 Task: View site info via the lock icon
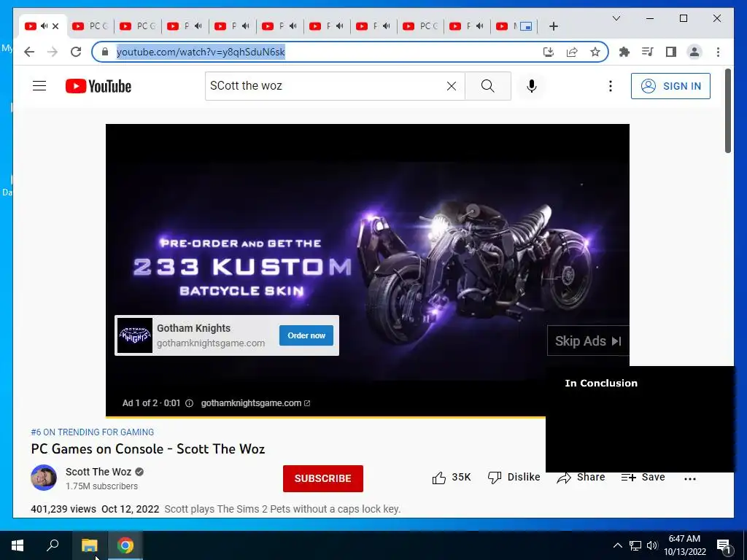[x=105, y=52]
